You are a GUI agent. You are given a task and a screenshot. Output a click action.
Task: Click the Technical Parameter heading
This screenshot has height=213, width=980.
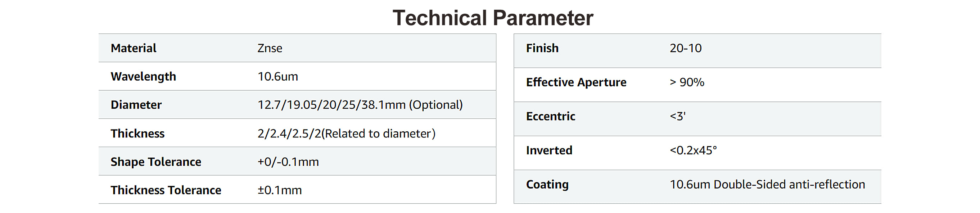(493, 18)
